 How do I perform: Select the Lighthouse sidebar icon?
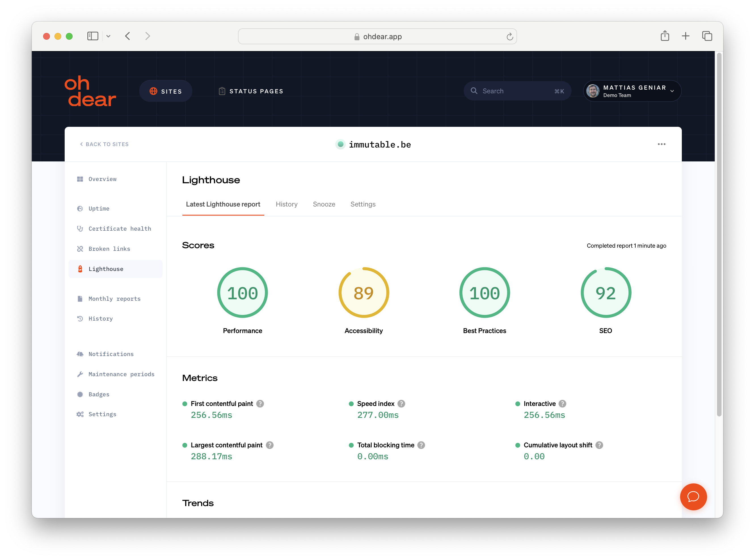point(80,269)
